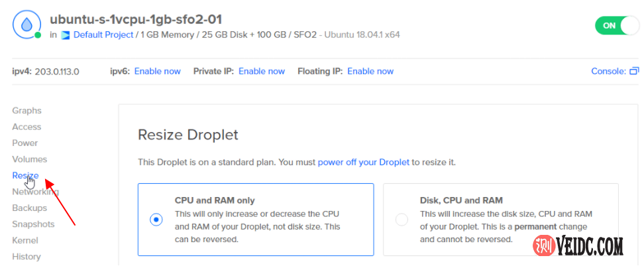The image size is (644, 276).
Task: Click the Default Project link
Action: [x=103, y=34]
